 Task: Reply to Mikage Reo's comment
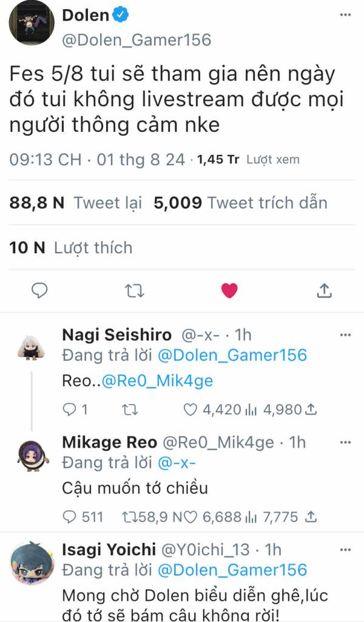[70, 517]
